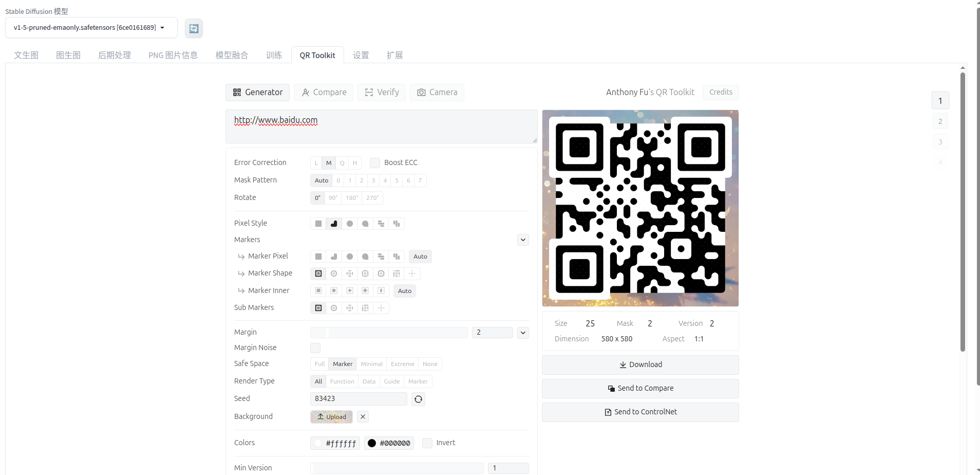Randomize the Seed value
This screenshot has width=980, height=475.
pos(418,399)
